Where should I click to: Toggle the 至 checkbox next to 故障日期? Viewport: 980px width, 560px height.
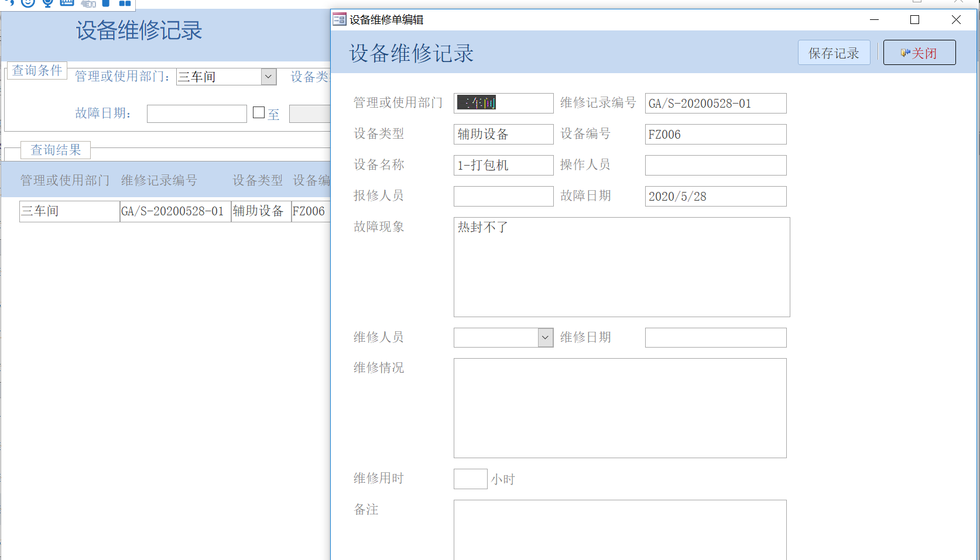click(x=259, y=112)
